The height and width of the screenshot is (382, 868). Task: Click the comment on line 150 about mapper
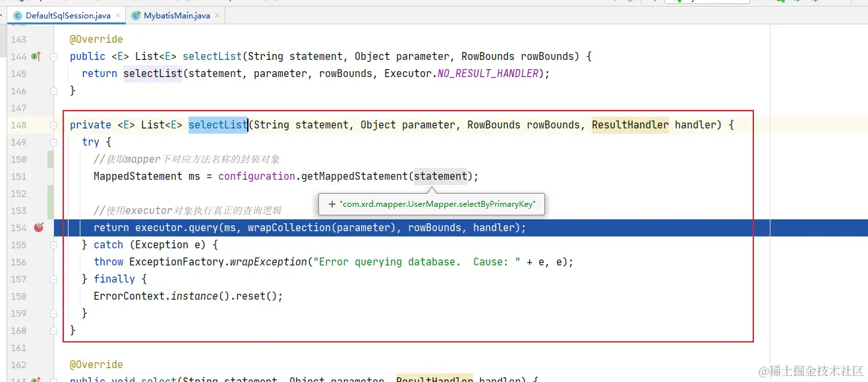pyautogui.click(x=187, y=159)
